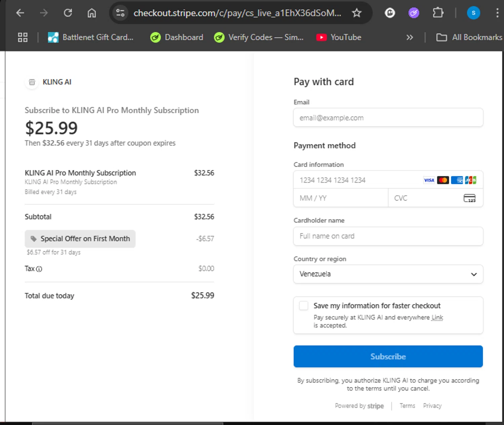
Task: Click the Visa card logo
Action: tap(429, 180)
